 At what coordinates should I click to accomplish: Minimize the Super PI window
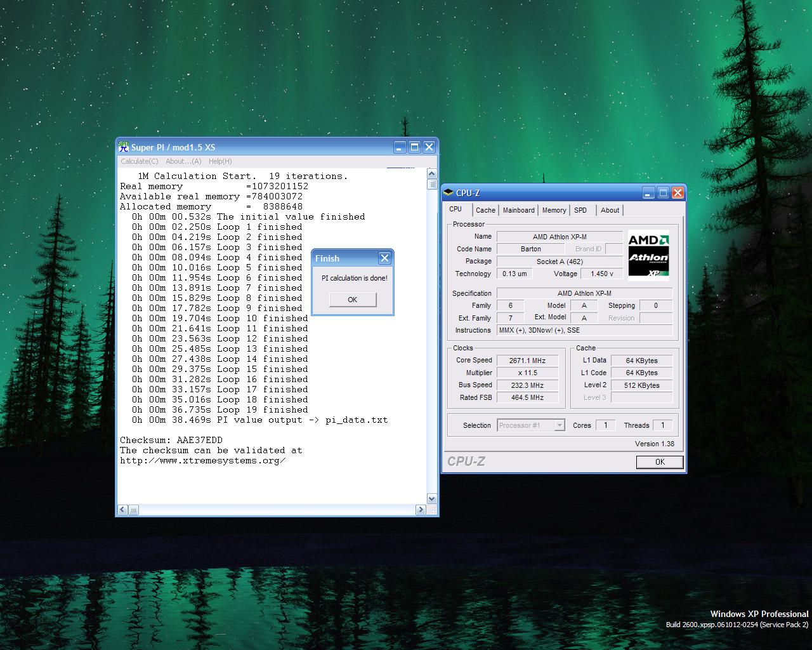(400, 147)
